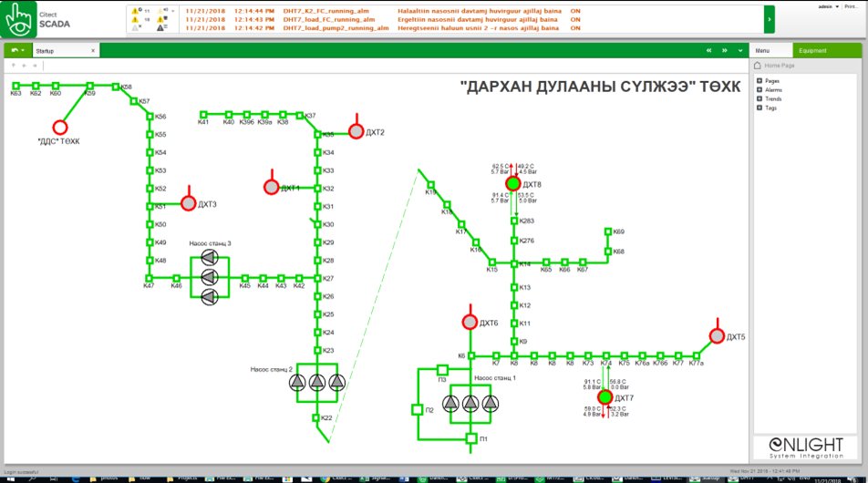Close the Startup tab

click(93, 51)
